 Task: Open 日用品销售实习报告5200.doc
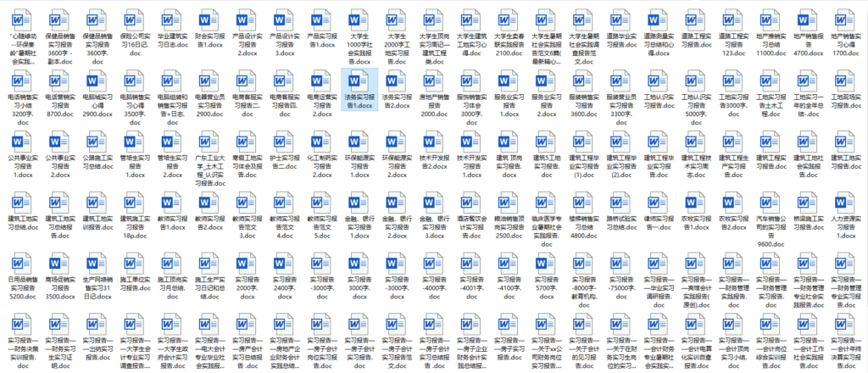click(19, 264)
